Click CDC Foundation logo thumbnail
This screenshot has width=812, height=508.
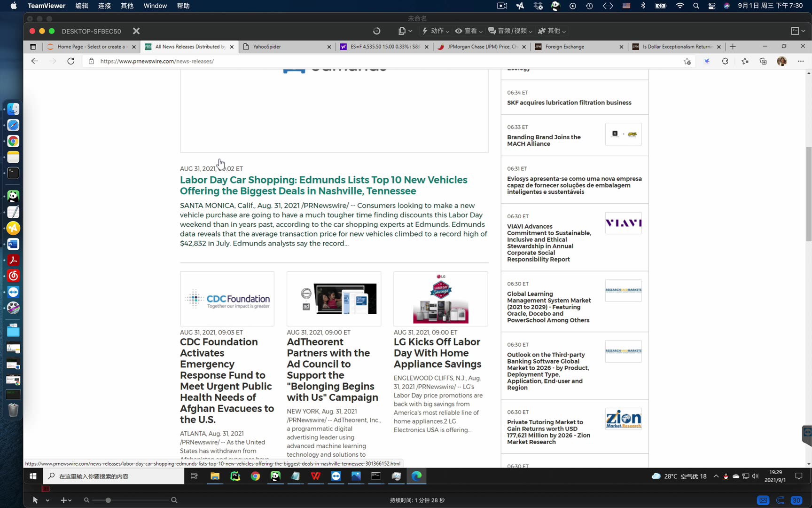(x=227, y=299)
